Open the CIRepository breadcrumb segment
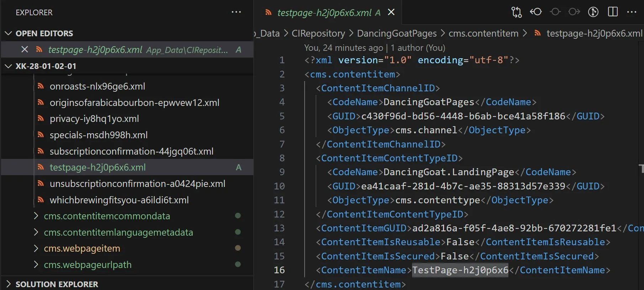The image size is (644, 290). 318,33
